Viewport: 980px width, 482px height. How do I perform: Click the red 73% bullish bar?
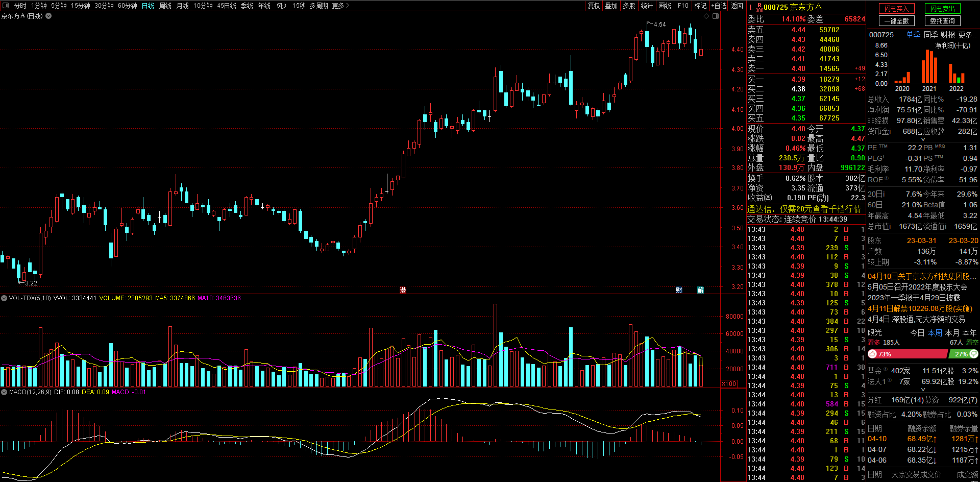(x=908, y=354)
